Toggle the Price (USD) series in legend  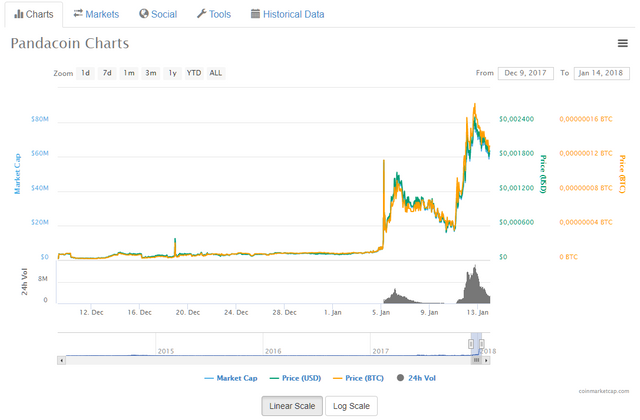pos(296,378)
